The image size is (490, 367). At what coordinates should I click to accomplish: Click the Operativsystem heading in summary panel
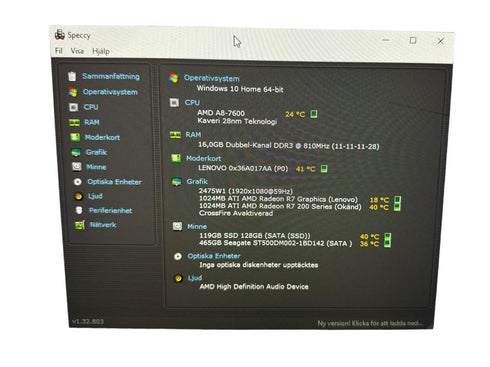tap(212, 79)
